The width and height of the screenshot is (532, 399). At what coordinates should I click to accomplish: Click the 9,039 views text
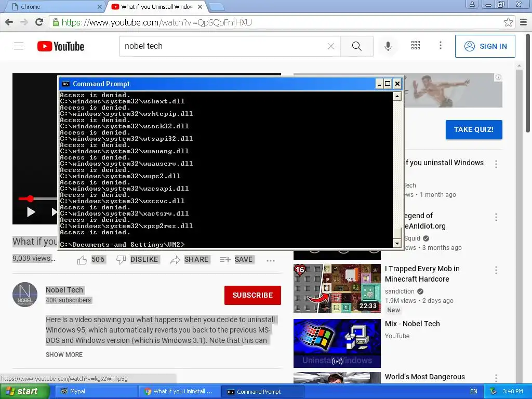coord(34,258)
